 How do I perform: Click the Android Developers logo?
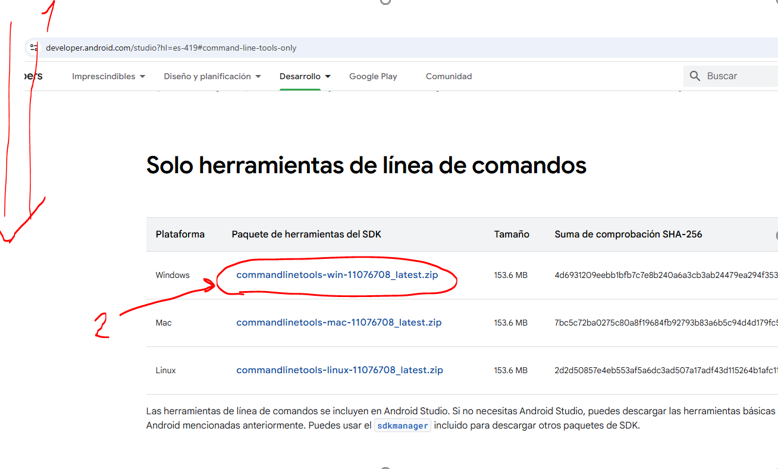(33, 76)
